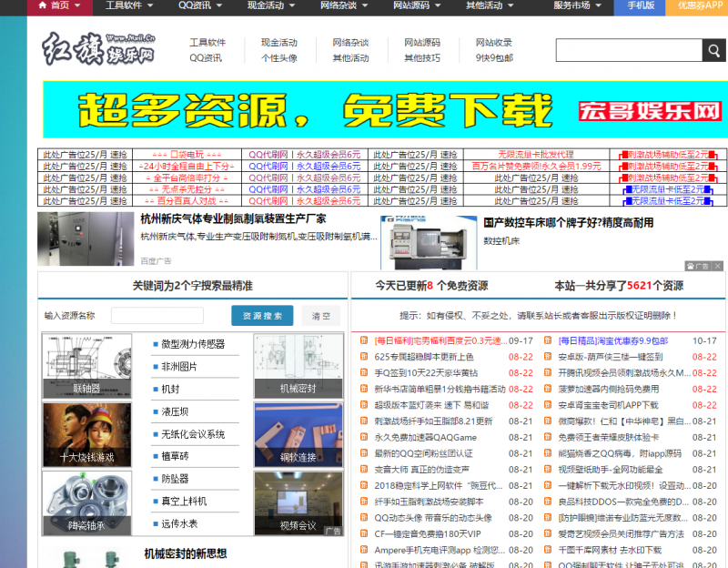Screen dimensions: 728x568
Task: Close the Baidu ad with X icon
Action: 717,266
